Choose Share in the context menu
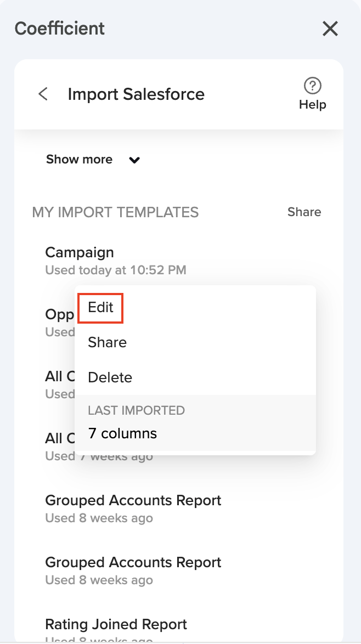The width and height of the screenshot is (361, 644). [x=107, y=342]
